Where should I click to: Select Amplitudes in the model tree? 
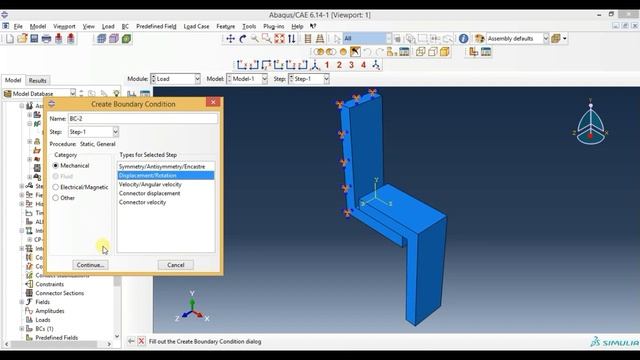pyautogui.click(x=50, y=311)
